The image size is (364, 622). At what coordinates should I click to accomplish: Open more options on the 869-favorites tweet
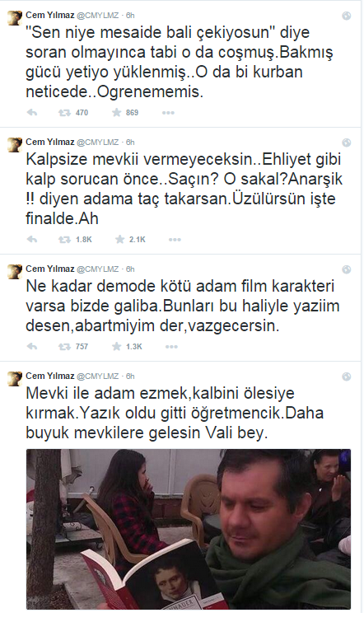pyautogui.click(x=168, y=113)
